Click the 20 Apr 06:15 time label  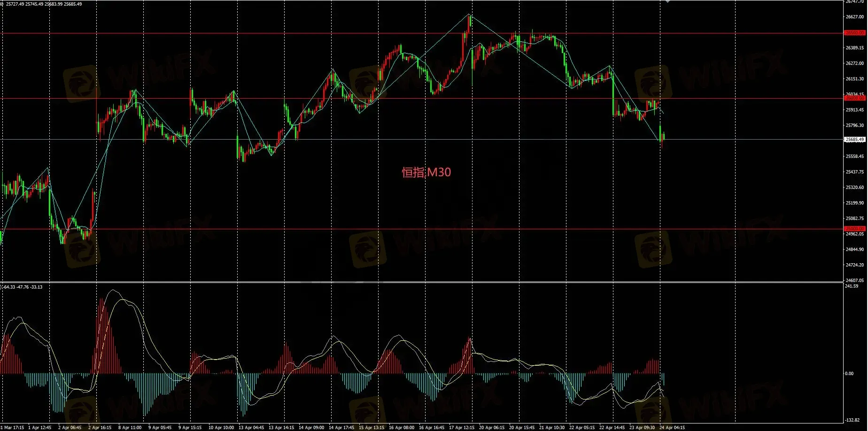click(x=492, y=428)
